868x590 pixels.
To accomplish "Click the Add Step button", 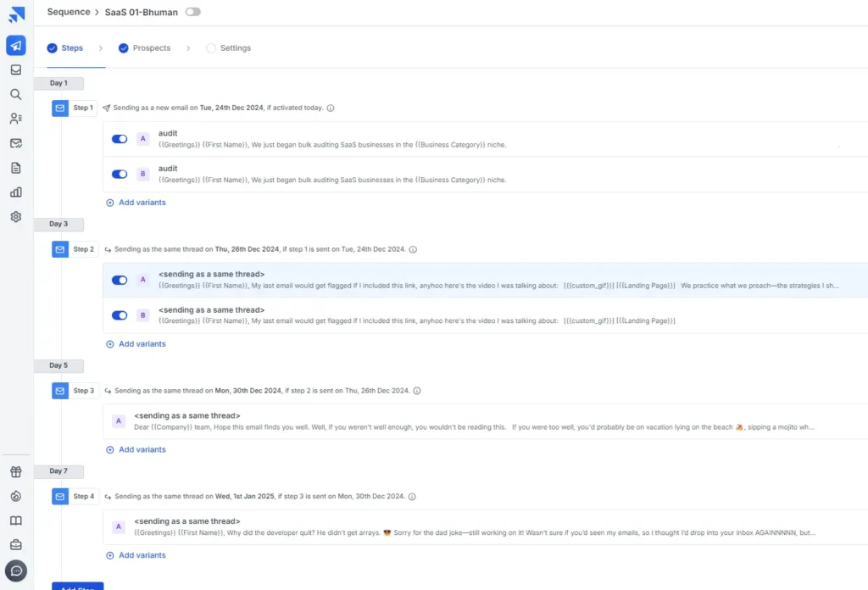I will coord(77,586).
